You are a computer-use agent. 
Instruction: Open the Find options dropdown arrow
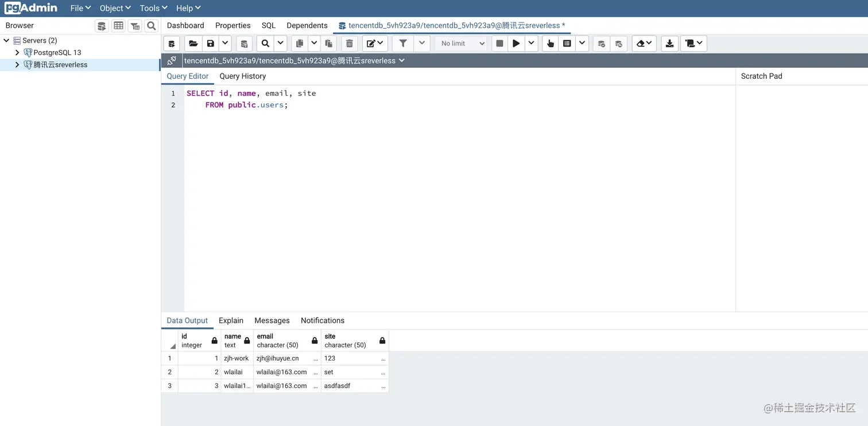[280, 44]
